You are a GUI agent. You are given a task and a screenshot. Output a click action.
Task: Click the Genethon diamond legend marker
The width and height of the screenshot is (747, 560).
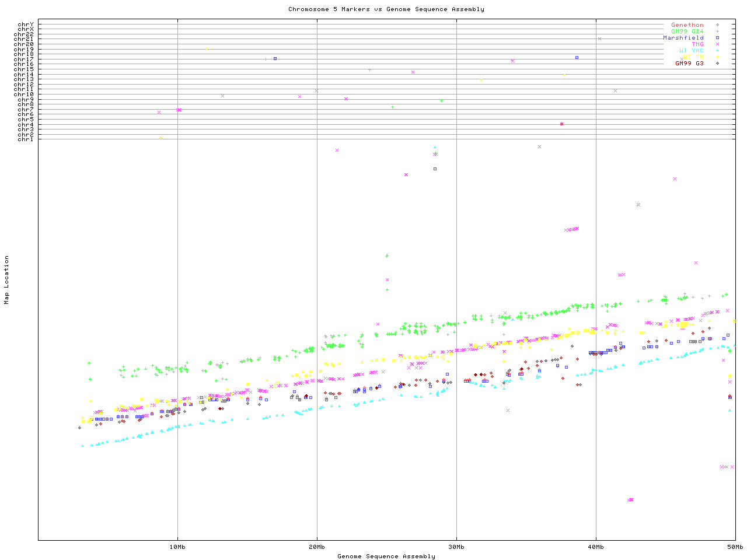(717, 25)
